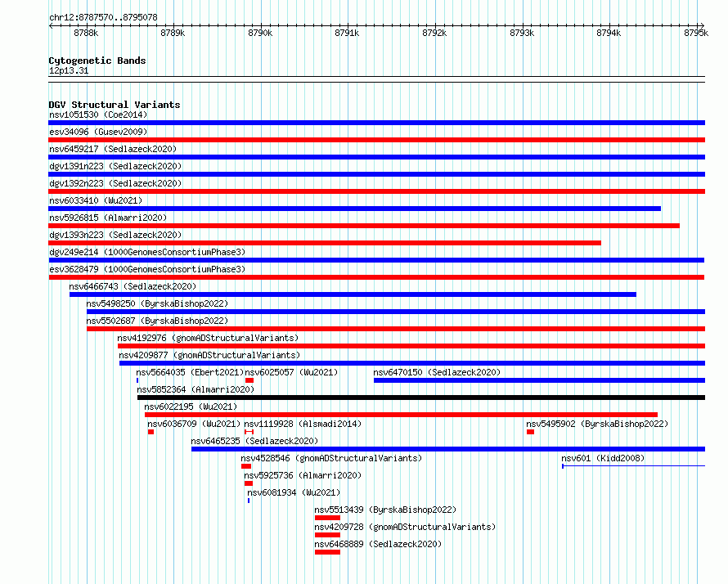Click nsv4192976 (gnomADStructuralVariants) label
728x584 pixels.
pos(208,338)
